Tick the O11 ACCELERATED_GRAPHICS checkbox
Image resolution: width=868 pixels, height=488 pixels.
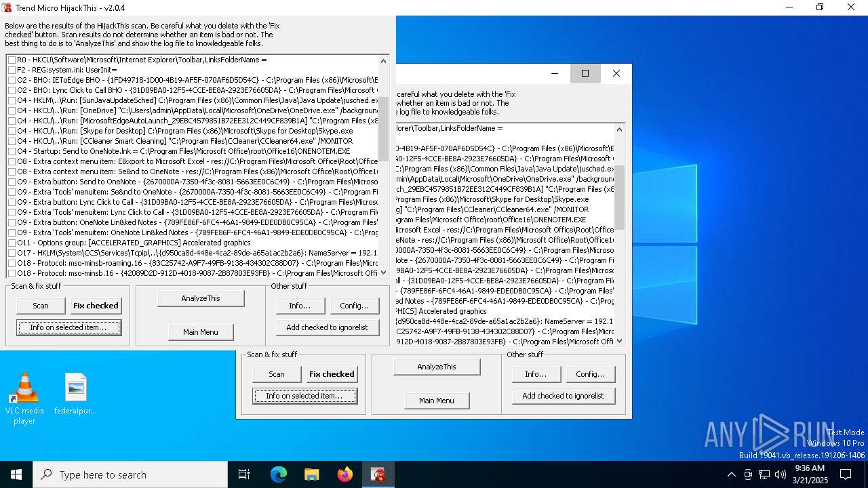pyautogui.click(x=12, y=243)
